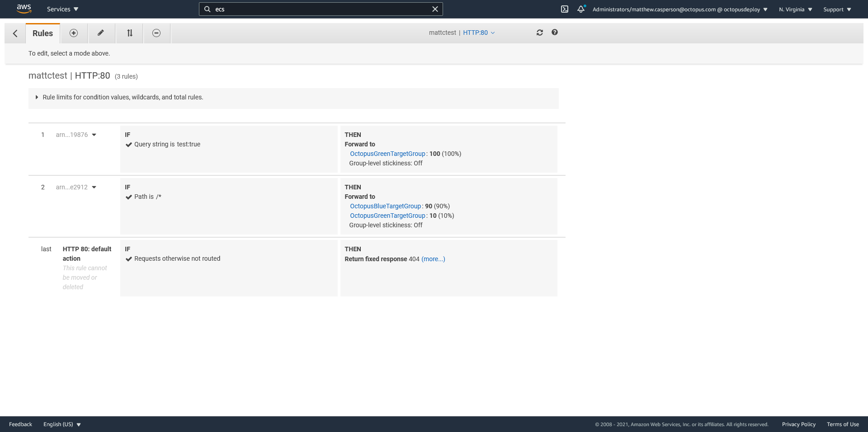Click the (more...) fixed response link
The width and height of the screenshot is (868, 432).
tap(433, 259)
